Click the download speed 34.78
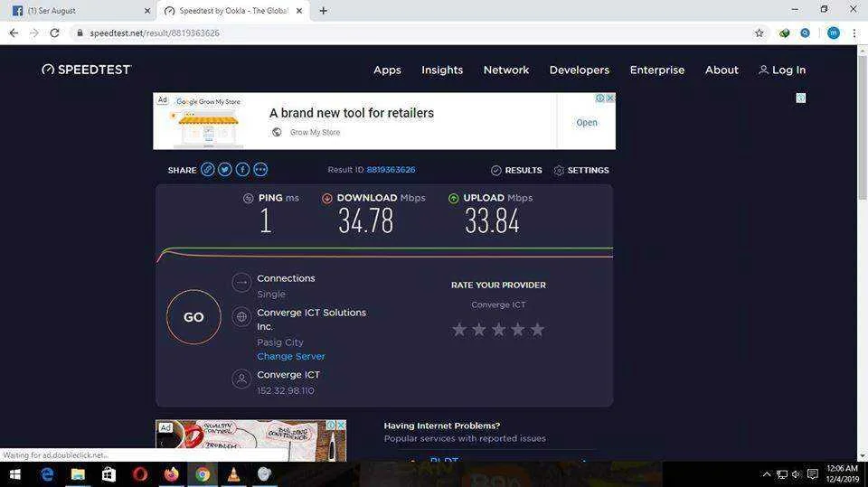Viewport: 868px width, 487px height. pos(366,220)
